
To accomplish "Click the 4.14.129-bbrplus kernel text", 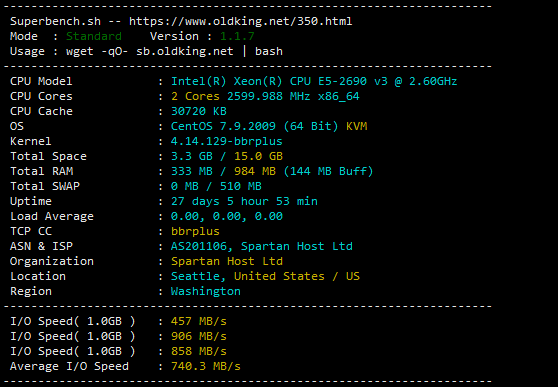I will coord(226,141).
